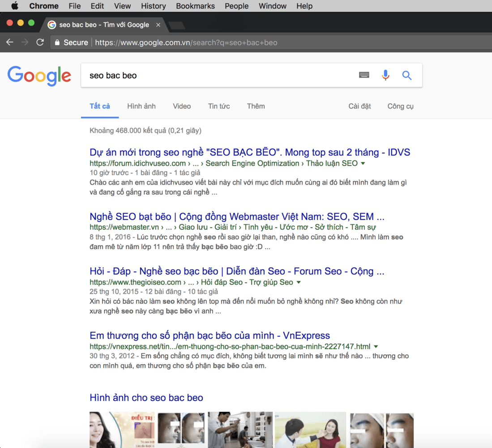Open the woman's face 'ĐIỀU TRỊ' image thumbnail

coord(122,430)
